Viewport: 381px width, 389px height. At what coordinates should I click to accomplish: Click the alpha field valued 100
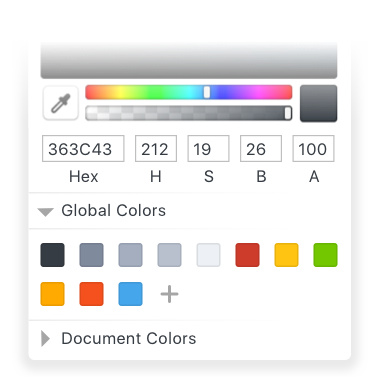click(313, 149)
